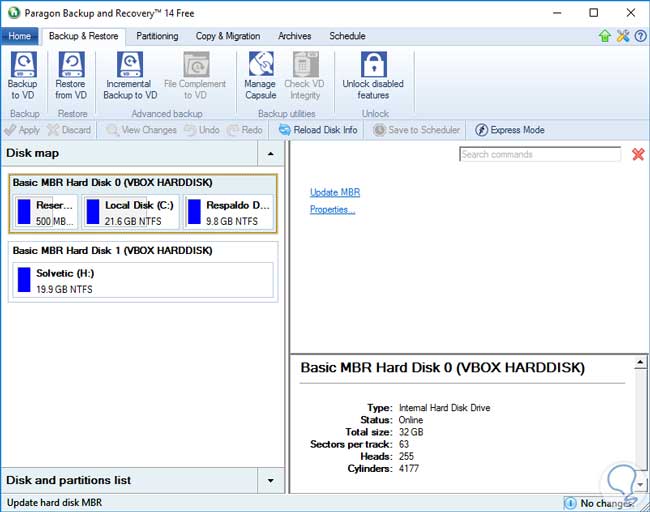Viewport: 650px width, 512px height.
Task: Collapse the Disk map panel
Action: coord(271,153)
